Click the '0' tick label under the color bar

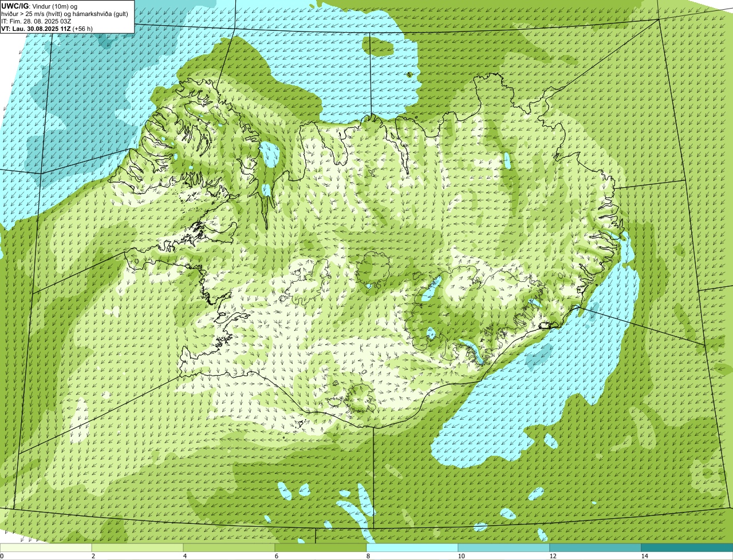point(2,556)
